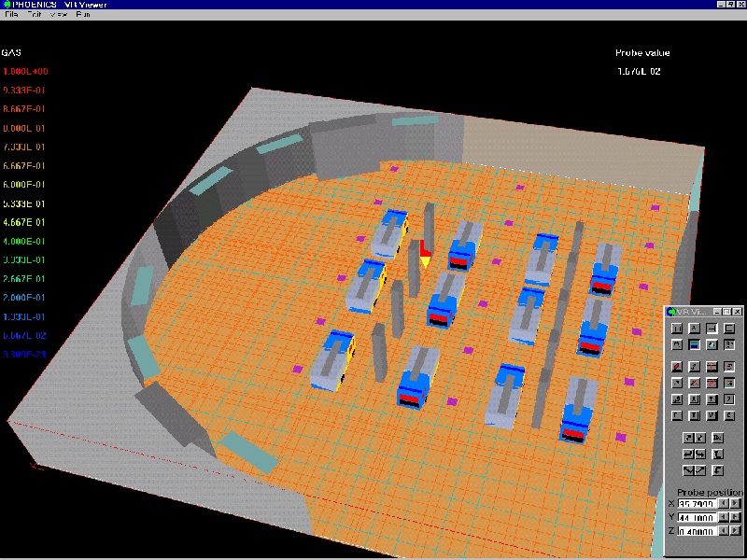Viewport: 747px width, 560px height.
Task: Click the question mark button in VR panel
Action: tap(729, 399)
